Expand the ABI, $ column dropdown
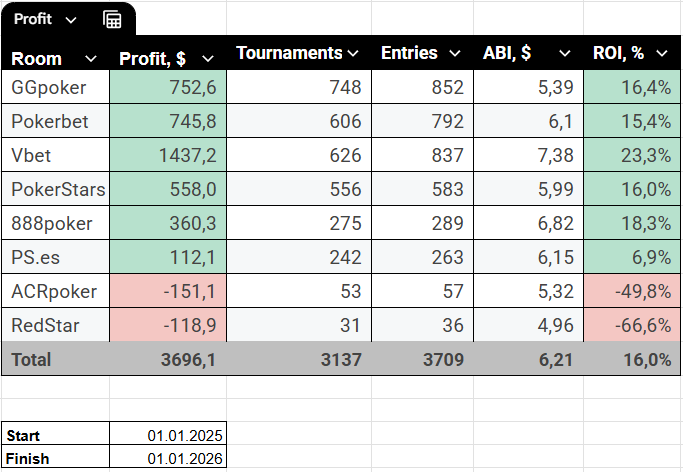 point(564,53)
